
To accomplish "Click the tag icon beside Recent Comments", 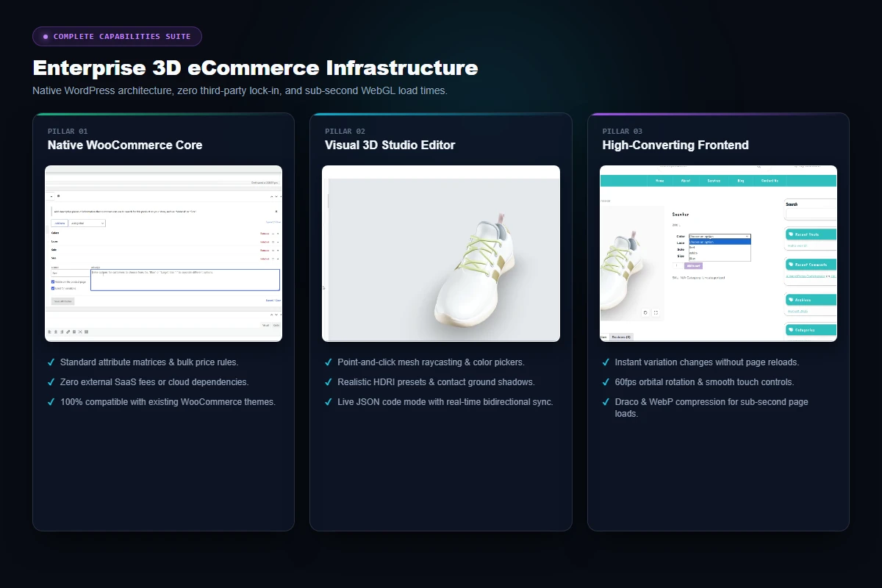I will pos(791,264).
